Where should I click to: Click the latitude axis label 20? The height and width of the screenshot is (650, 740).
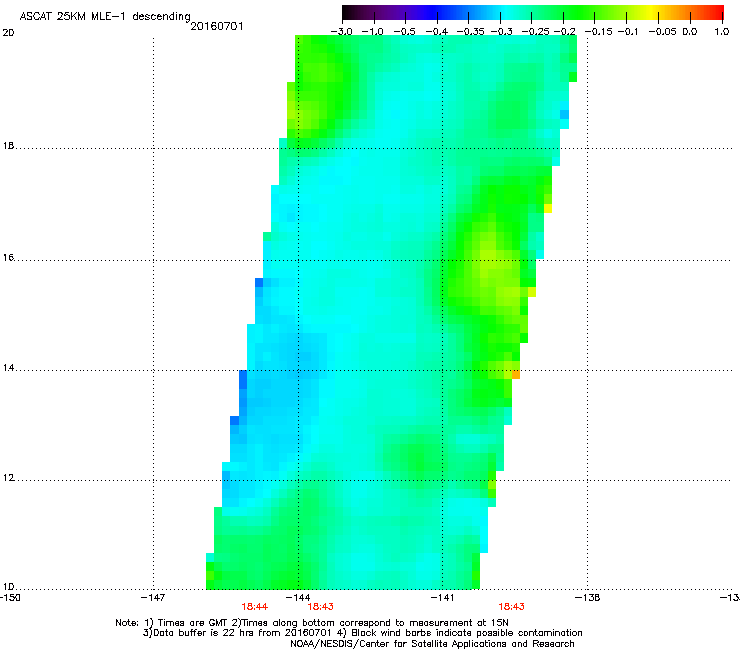(x=8, y=33)
